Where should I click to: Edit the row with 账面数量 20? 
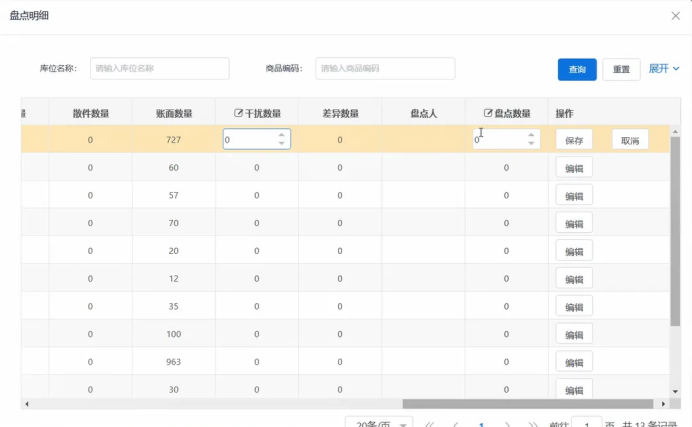574,251
